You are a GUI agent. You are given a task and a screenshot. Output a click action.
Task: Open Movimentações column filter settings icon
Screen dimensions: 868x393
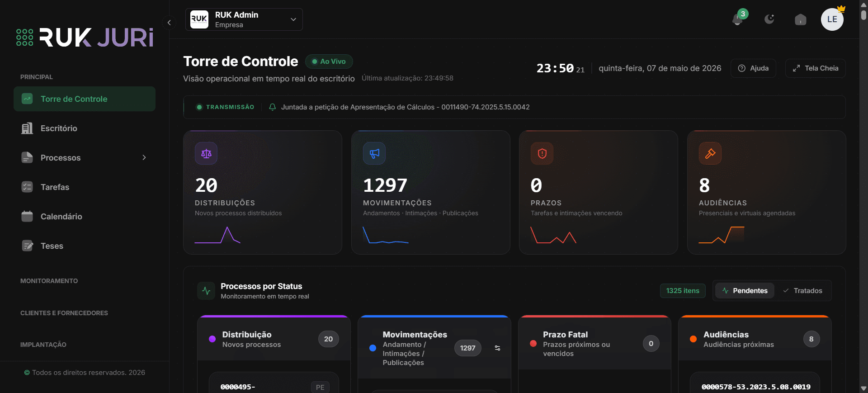pos(497,348)
